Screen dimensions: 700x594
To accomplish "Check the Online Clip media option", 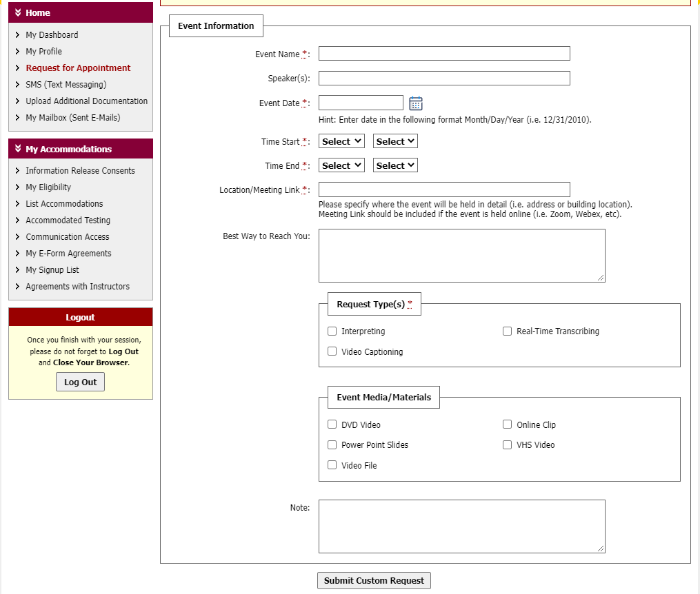I will (508, 424).
